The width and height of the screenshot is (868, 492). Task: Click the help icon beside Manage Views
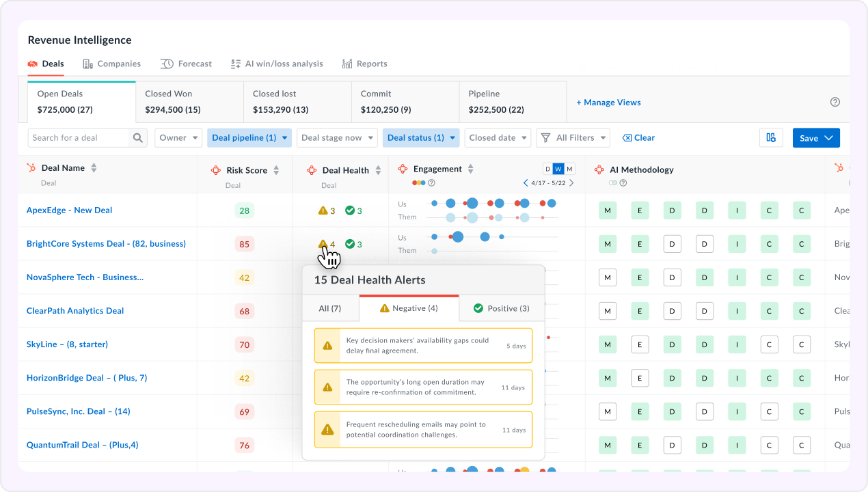[x=835, y=102]
